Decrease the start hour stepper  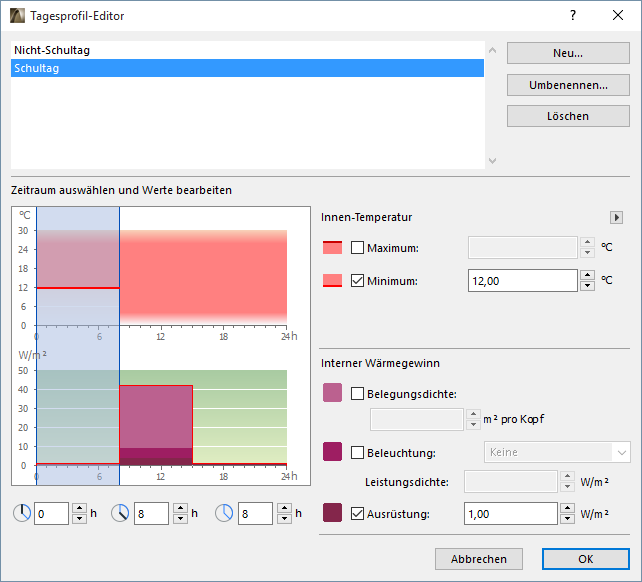79,519
